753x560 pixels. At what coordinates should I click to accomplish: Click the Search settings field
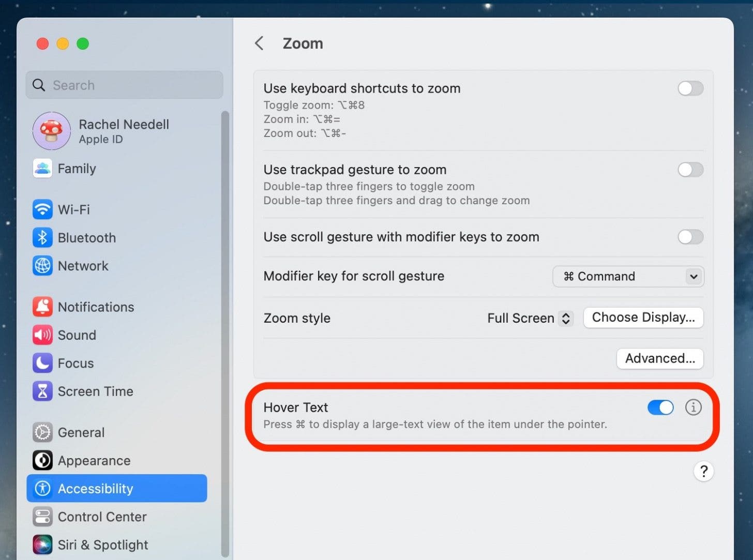pos(124,85)
